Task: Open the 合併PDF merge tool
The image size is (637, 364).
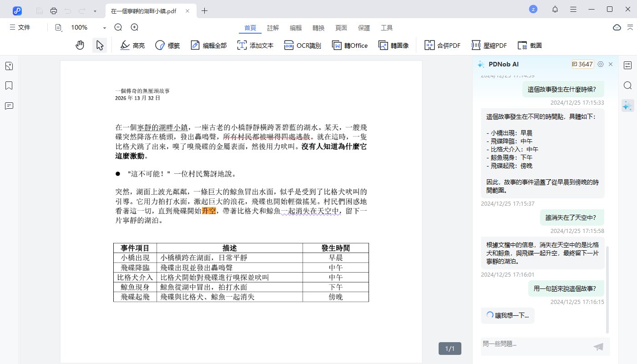Action: [x=442, y=45]
